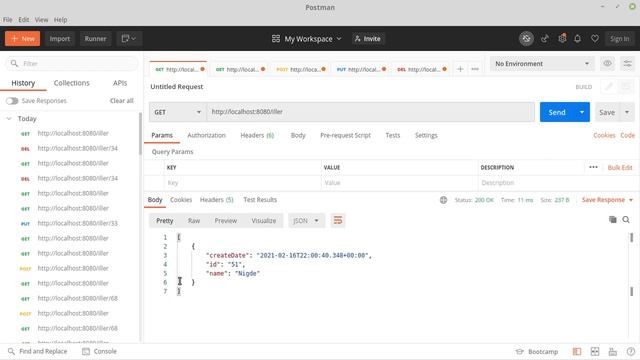The height and width of the screenshot is (360, 640).
Task: Open the settings gear icon in header
Action: (562, 38)
